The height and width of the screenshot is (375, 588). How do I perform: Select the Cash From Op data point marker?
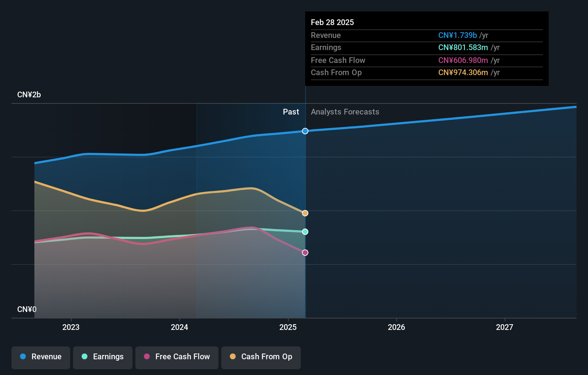(305, 213)
